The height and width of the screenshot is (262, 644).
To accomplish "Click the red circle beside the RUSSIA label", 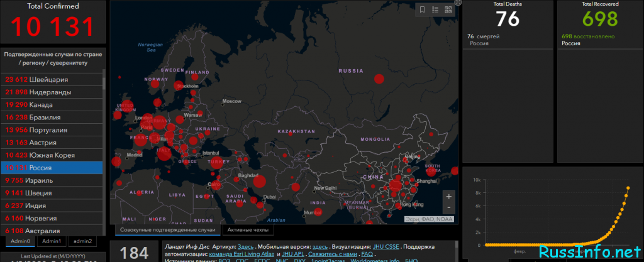I will [379, 79].
